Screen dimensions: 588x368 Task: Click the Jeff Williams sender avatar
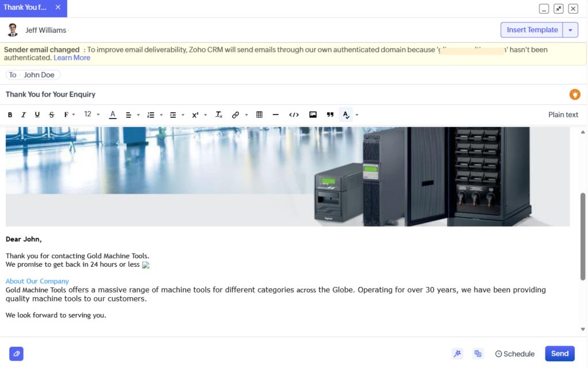coord(13,30)
